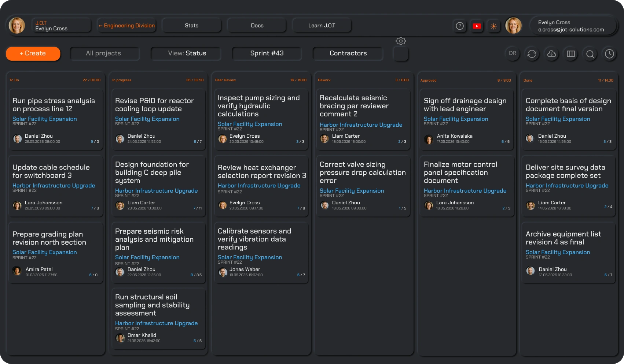Open card Update cable schedule for switchboard 3
The width and height of the screenshot is (624, 364).
pos(56,186)
